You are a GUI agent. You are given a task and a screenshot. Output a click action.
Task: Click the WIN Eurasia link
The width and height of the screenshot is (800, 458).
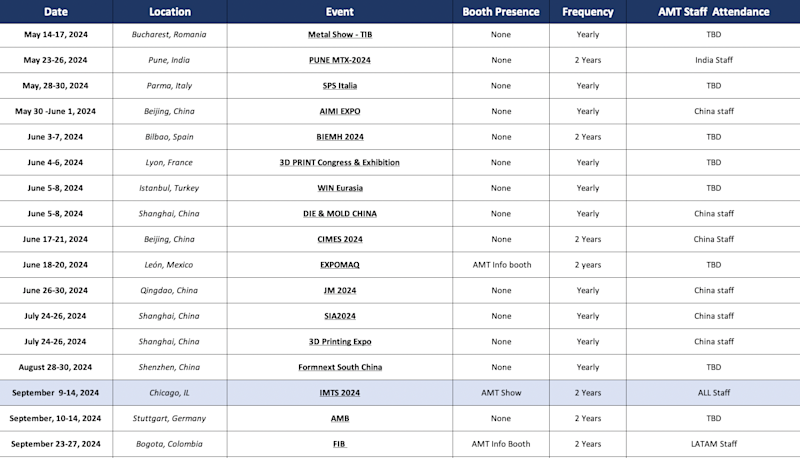coord(340,188)
